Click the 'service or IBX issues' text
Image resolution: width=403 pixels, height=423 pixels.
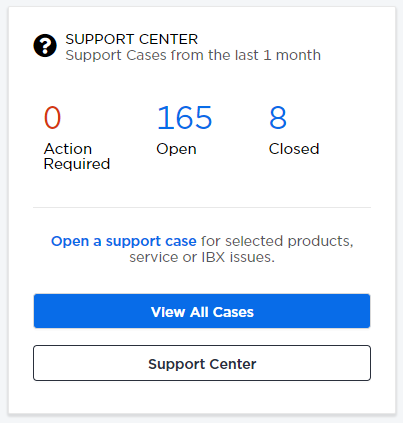(x=202, y=257)
